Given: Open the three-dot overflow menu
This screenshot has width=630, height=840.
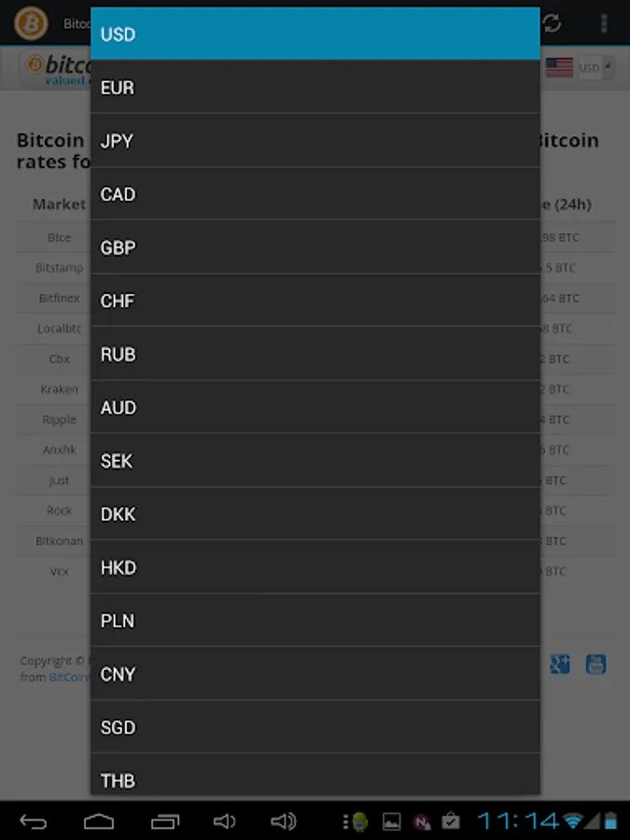Looking at the screenshot, I should tap(605, 22).
